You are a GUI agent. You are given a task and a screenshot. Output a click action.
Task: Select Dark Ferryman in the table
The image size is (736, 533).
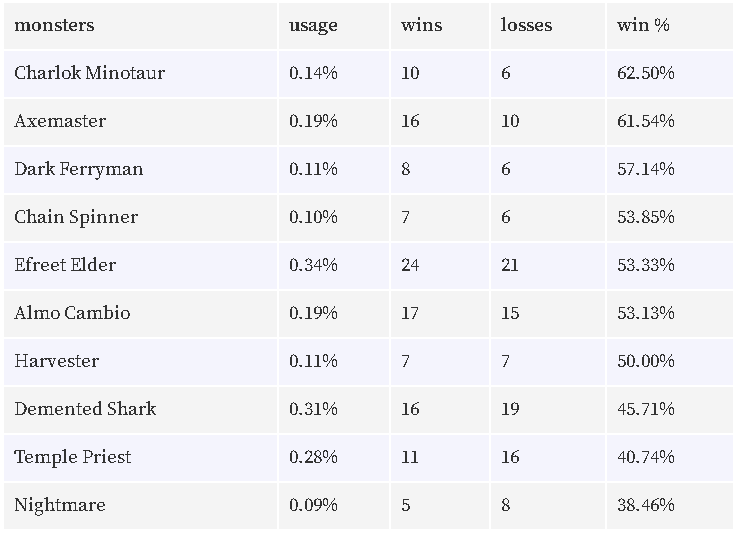78,169
